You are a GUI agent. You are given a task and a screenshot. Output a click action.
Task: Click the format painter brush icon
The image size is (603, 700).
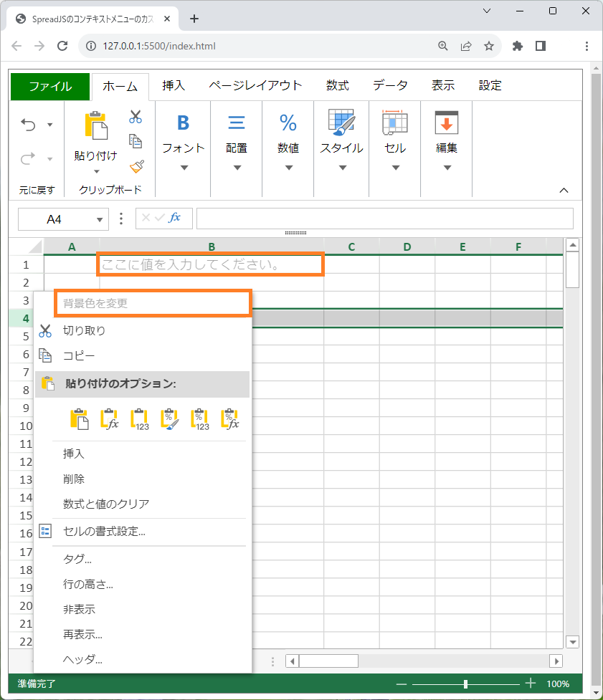click(137, 166)
